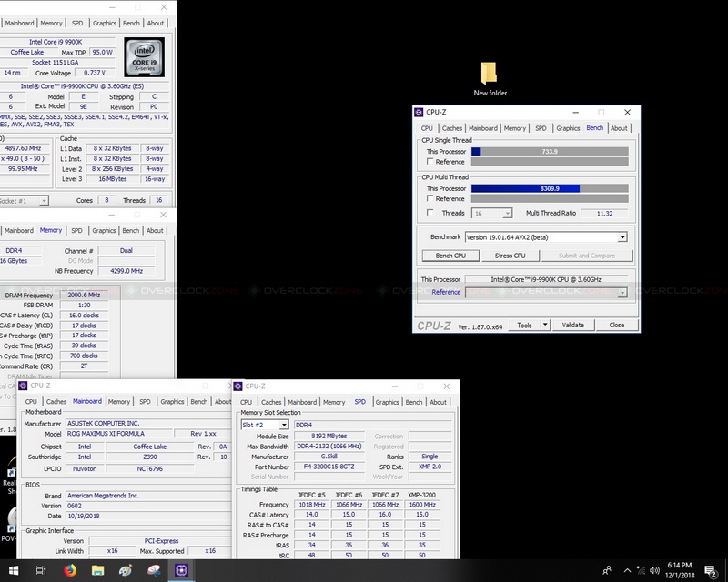Image resolution: width=728 pixels, height=582 pixels.
Task: Click the Bench CPU button
Action: pos(450,256)
